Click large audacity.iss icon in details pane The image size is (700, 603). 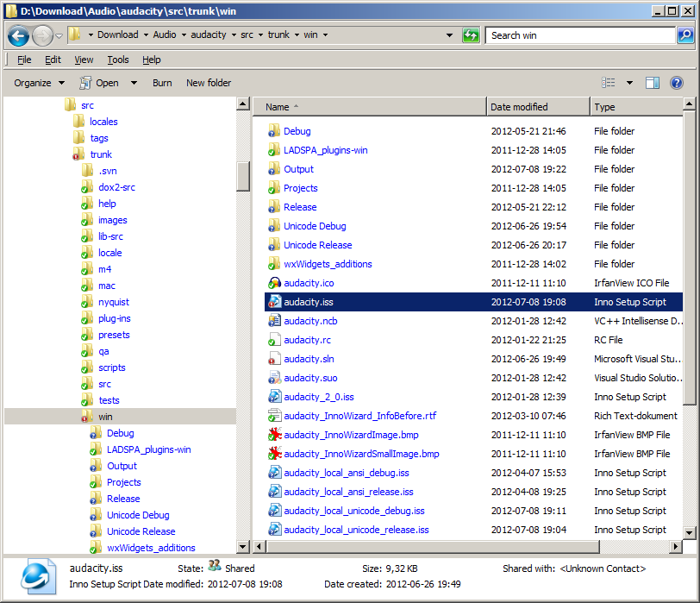[38, 577]
